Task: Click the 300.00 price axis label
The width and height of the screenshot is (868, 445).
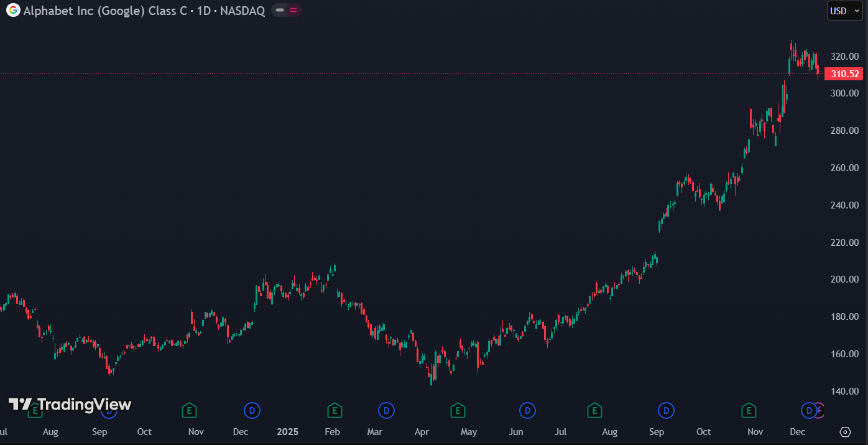Action: pos(845,93)
